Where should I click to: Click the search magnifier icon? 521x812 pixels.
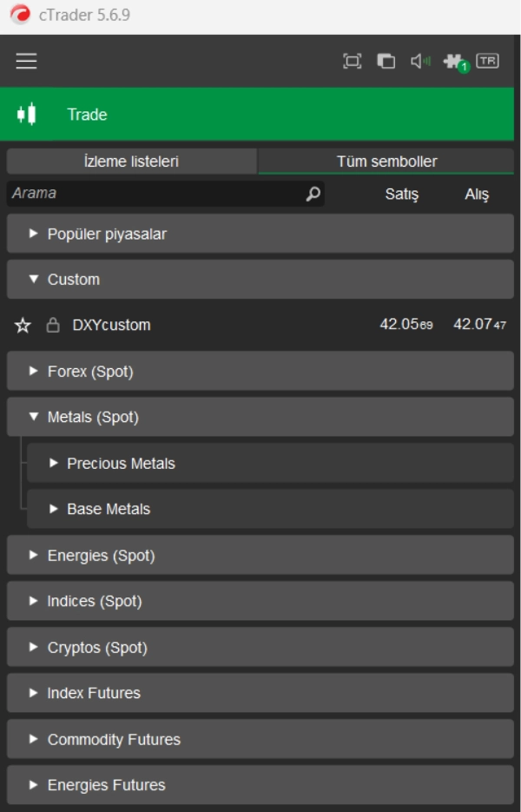[x=313, y=195]
